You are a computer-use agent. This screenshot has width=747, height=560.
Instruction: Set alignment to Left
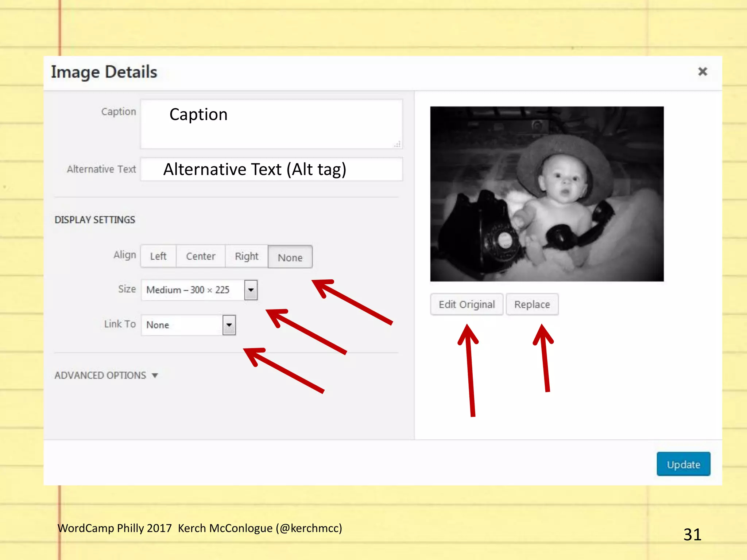tap(158, 256)
